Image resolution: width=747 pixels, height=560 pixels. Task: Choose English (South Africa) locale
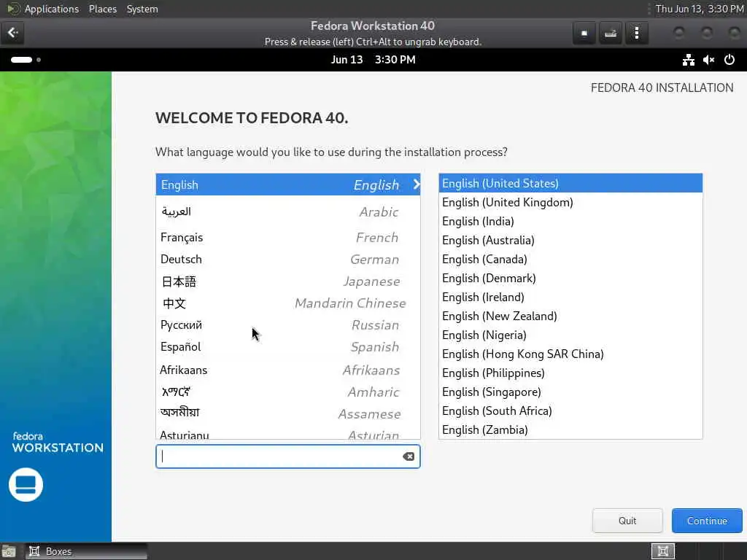(x=570, y=411)
